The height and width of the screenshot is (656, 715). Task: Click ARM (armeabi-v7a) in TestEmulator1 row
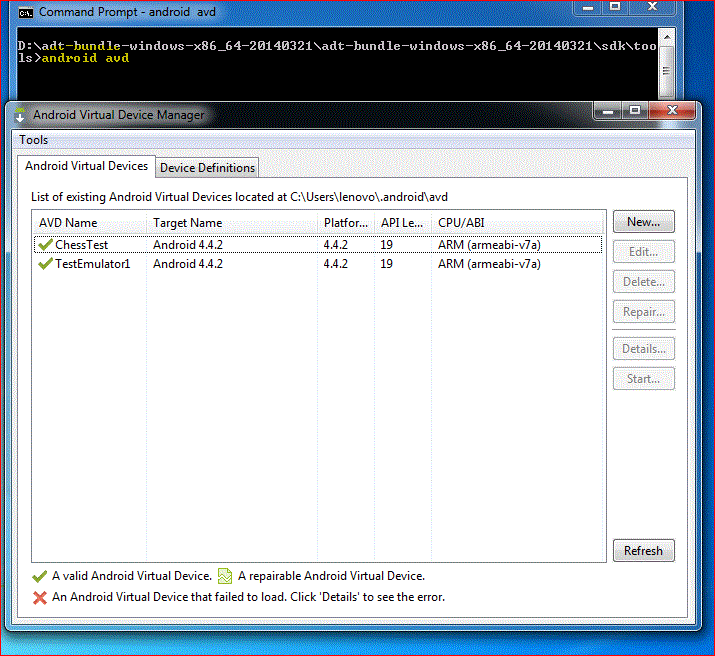point(489,264)
